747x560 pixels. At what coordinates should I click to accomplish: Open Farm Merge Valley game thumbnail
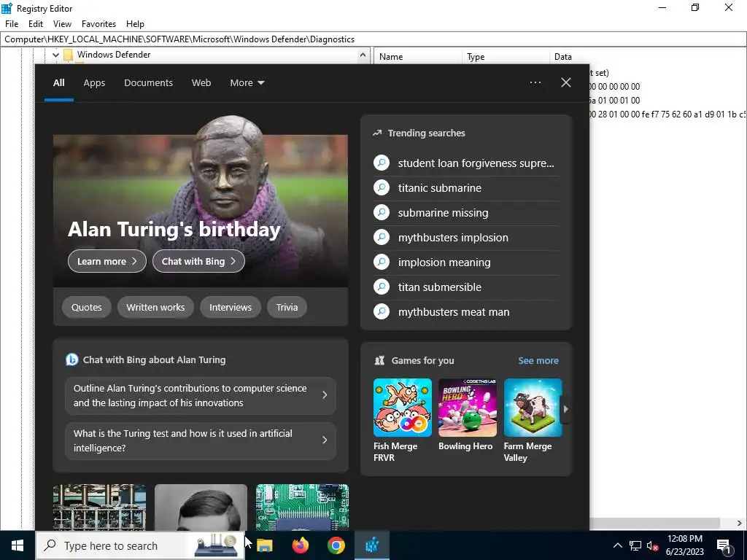(533, 408)
